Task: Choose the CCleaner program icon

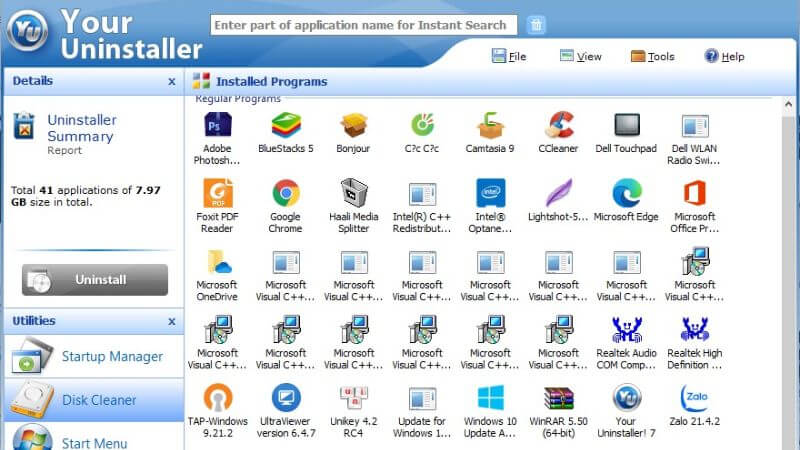Action: 559,125
